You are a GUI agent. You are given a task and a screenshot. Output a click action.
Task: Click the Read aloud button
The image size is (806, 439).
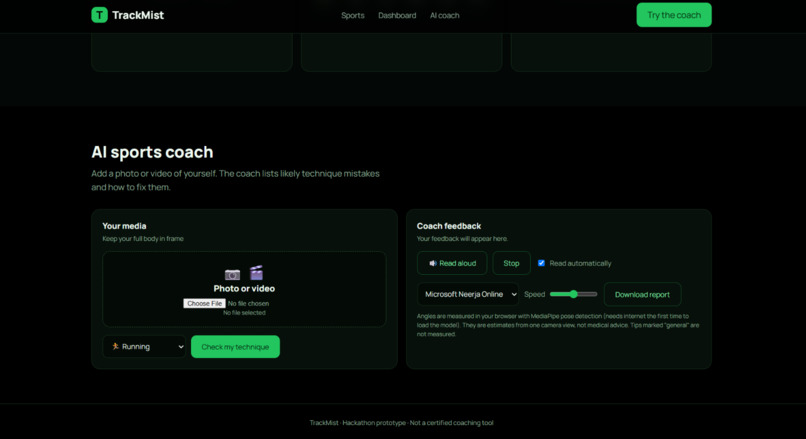pos(452,263)
